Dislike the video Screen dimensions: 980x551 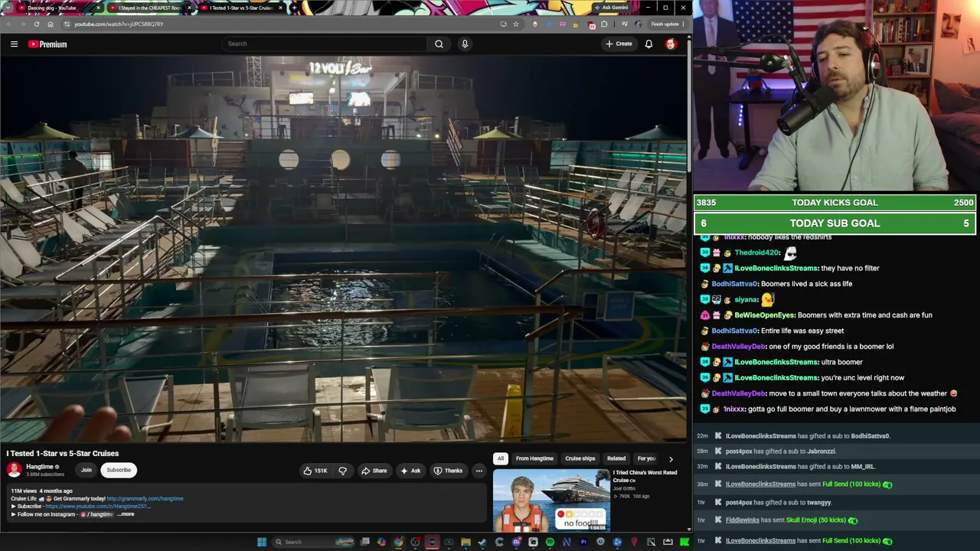(x=342, y=471)
